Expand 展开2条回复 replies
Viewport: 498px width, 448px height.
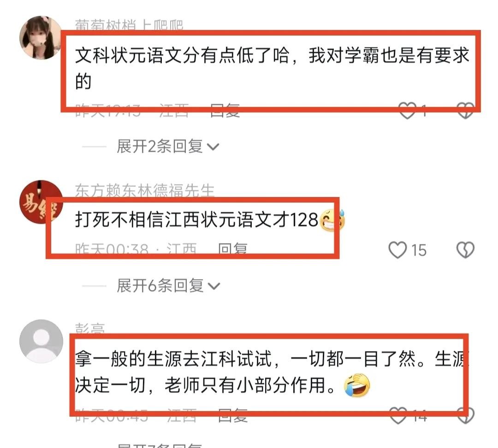coord(168,146)
